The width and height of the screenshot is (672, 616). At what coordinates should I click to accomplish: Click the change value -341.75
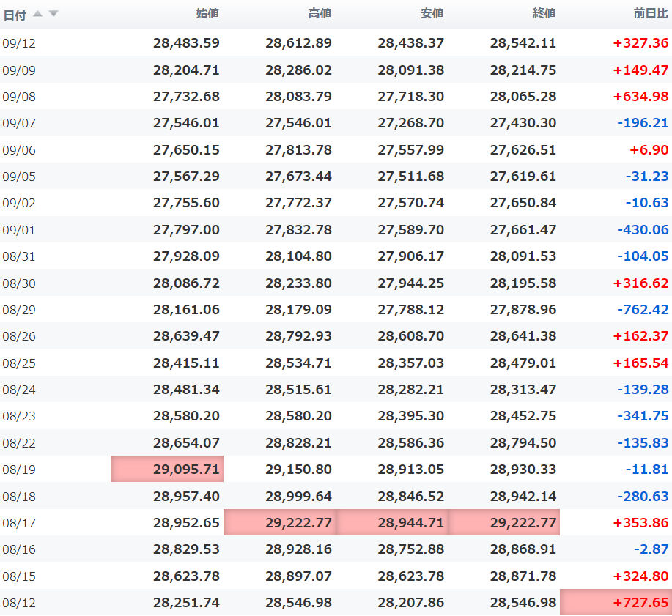(643, 415)
